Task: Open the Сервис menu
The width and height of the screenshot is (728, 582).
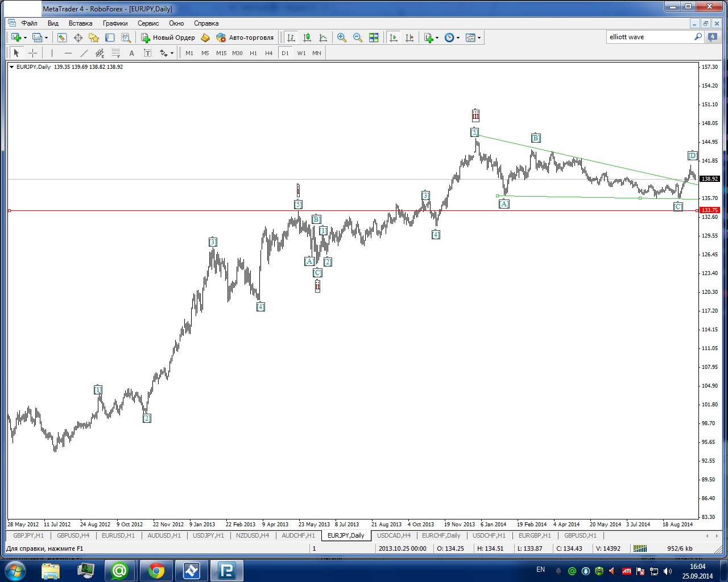Action: pos(148,23)
